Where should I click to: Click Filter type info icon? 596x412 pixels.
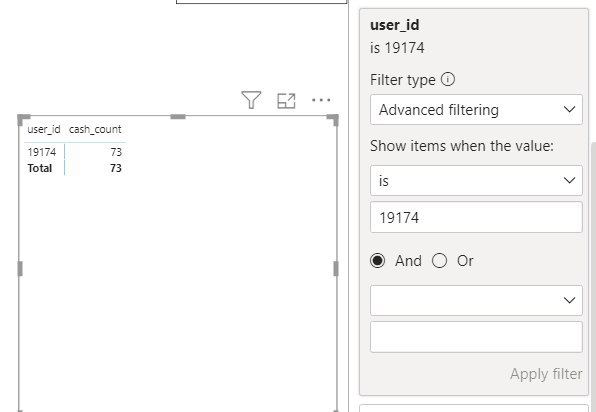click(448, 79)
